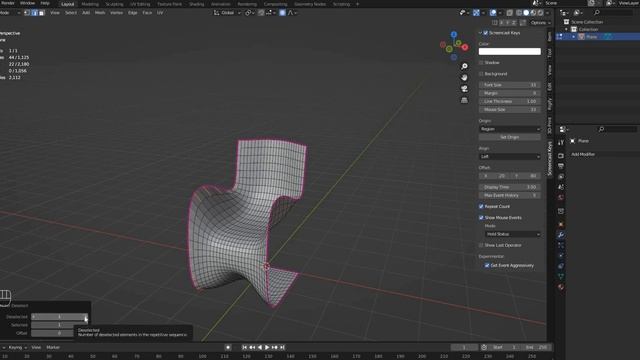Toggle camera view icon in viewport
This screenshot has width=640, height=360.
[x=464, y=89]
